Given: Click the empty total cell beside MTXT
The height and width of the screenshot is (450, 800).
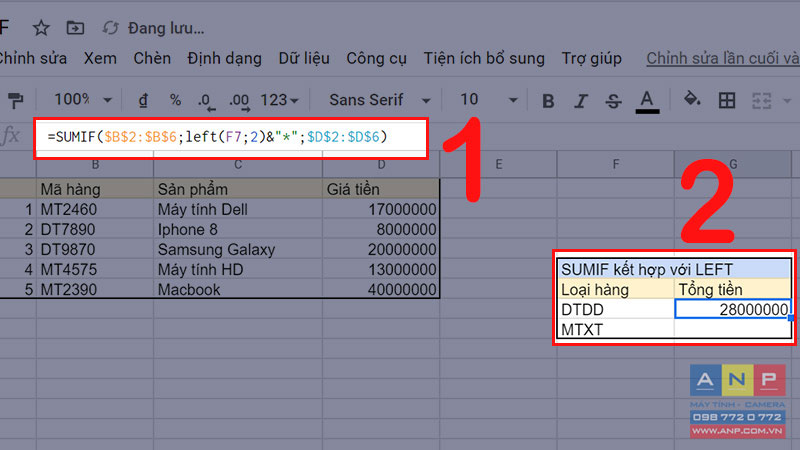Looking at the screenshot, I should 733,330.
